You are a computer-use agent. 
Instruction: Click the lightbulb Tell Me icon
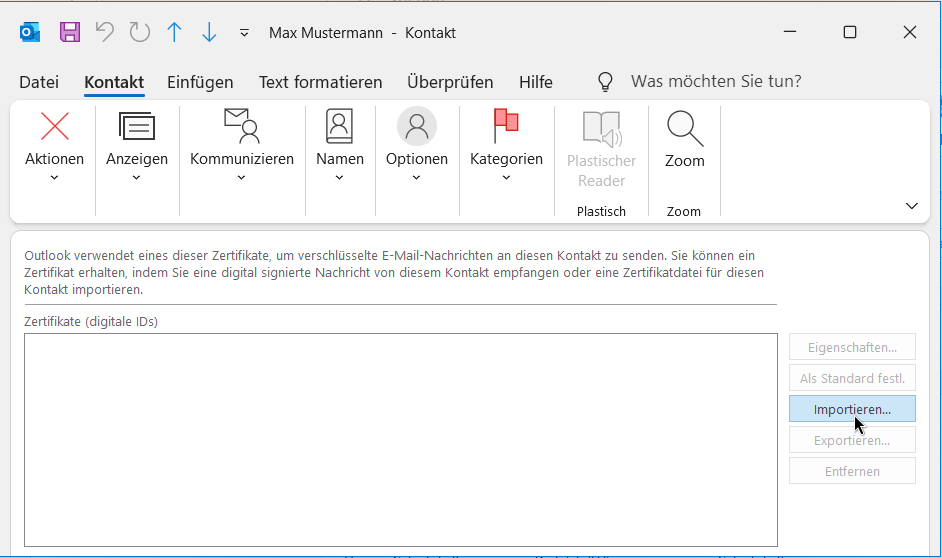click(605, 82)
